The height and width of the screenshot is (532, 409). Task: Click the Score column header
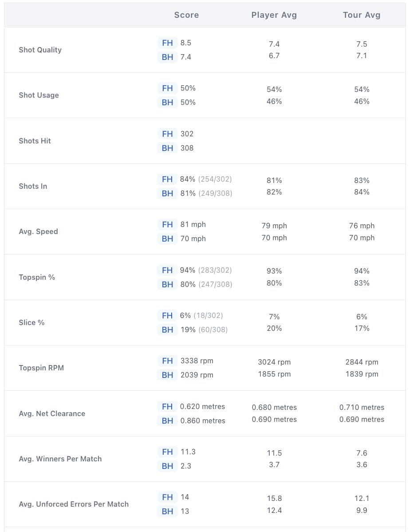pyautogui.click(x=186, y=15)
